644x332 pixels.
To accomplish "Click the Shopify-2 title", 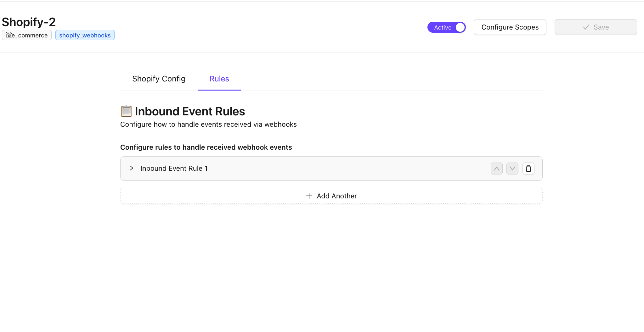I will 29,22.
